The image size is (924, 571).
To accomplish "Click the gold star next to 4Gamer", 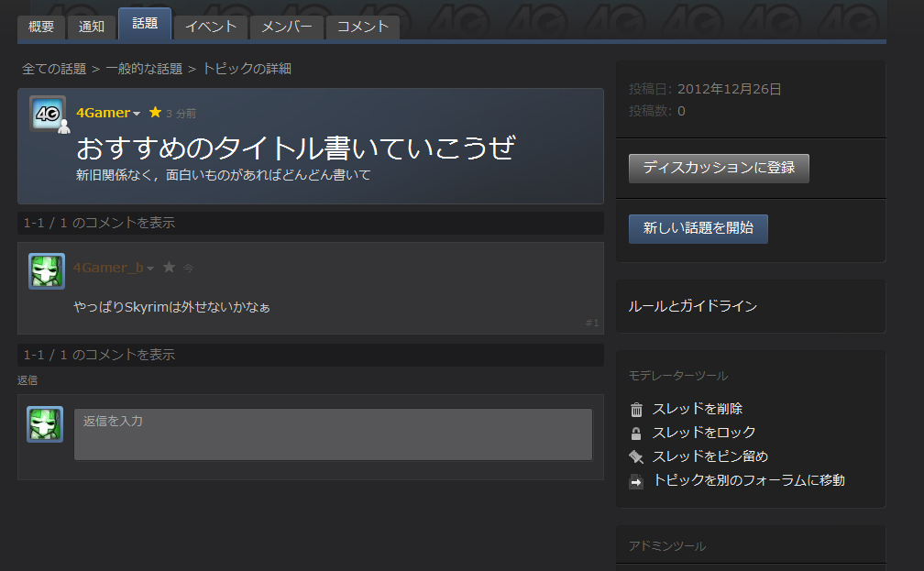I will [x=155, y=113].
